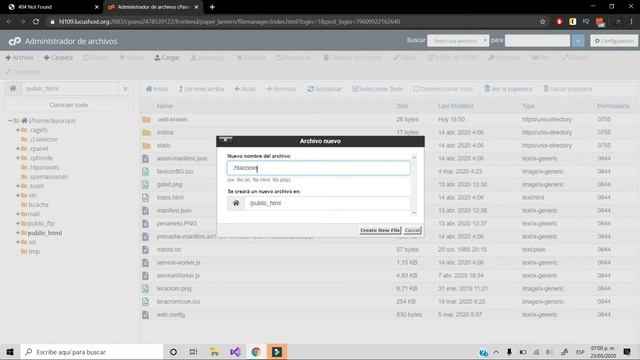The height and width of the screenshot is (360, 640).
Task: Click home icon next to path box
Action: point(13,89)
